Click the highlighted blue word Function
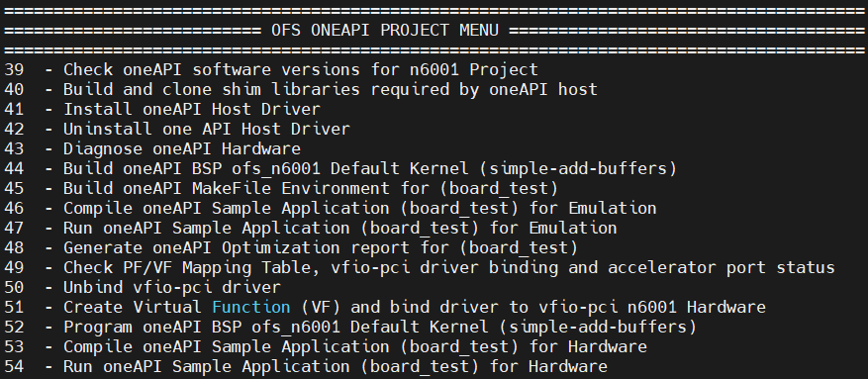Viewport: 868px width, 379px height. point(251,307)
